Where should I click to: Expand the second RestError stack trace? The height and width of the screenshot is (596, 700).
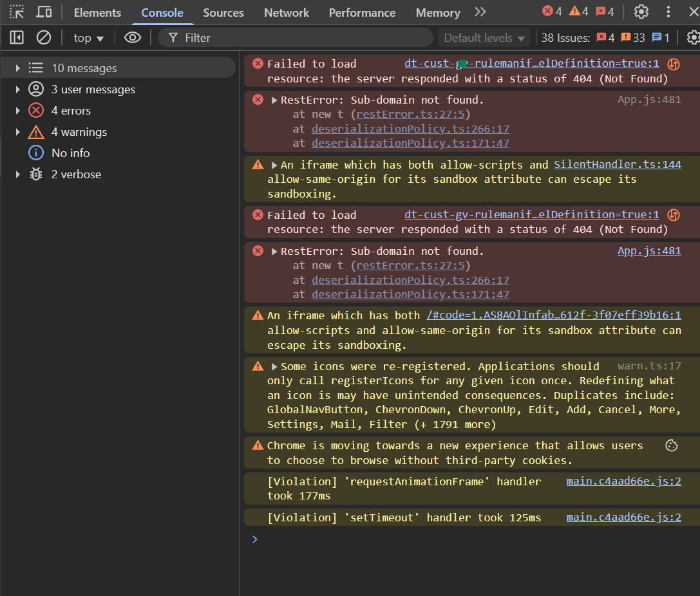pos(274,252)
